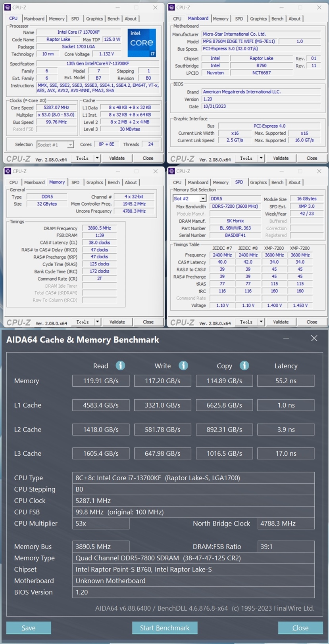Select the SPD tab in the Motherboard window
Image resolution: width=329 pixels, height=644 pixels.
pos(239,19)
